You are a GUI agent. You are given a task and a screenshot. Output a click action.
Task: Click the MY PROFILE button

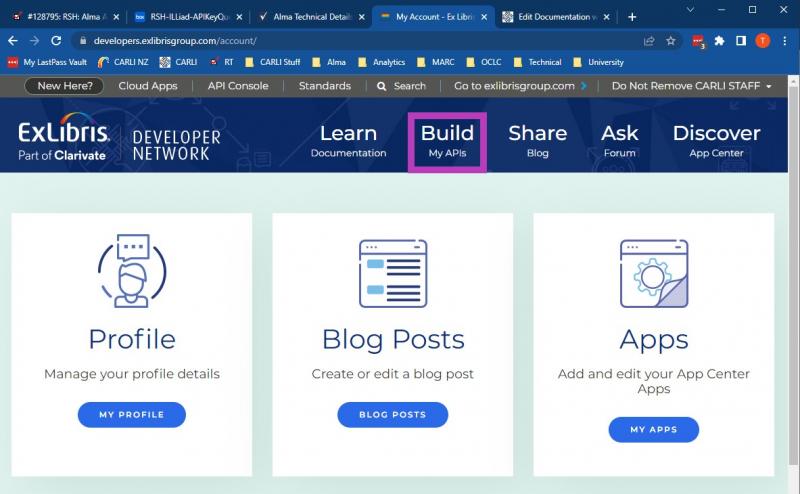coord(132,414)
